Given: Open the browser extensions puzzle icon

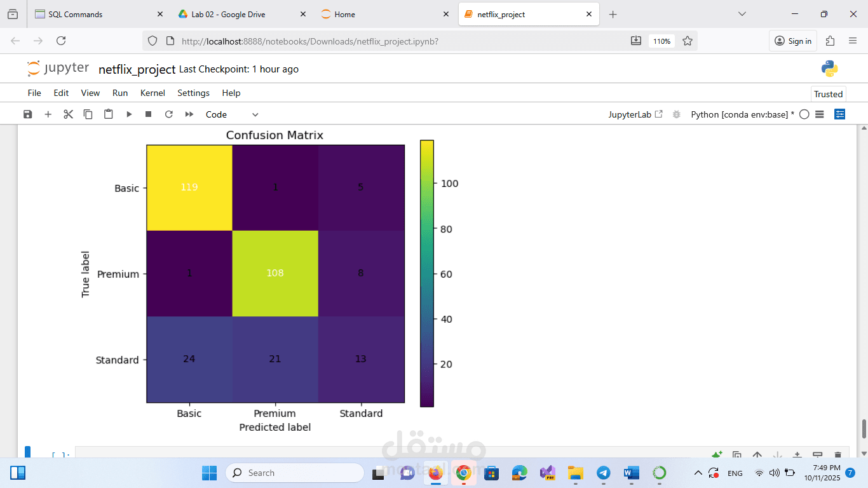Looking at the screenshot, I should click(x=830, y=41).
